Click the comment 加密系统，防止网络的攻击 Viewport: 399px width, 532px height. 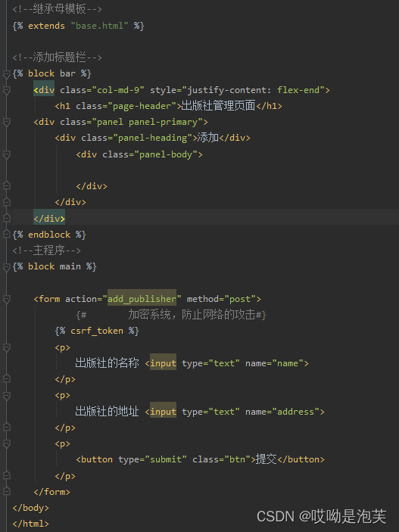pos(171,315)
